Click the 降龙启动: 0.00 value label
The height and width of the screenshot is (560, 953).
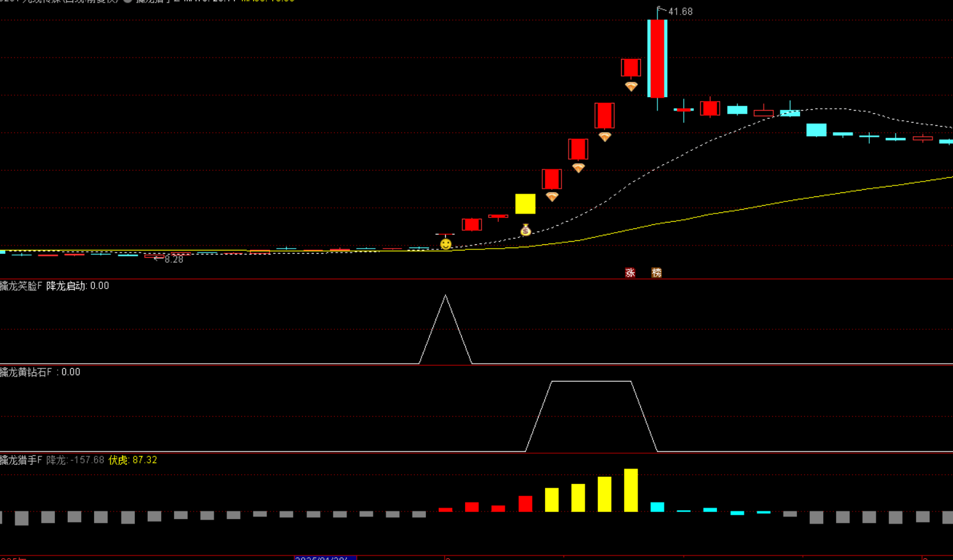pos(77,286)
